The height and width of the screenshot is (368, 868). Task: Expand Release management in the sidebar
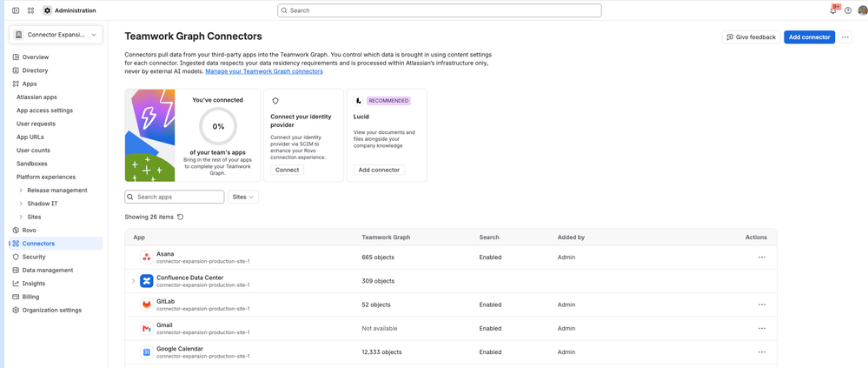(x=21, y=191)
